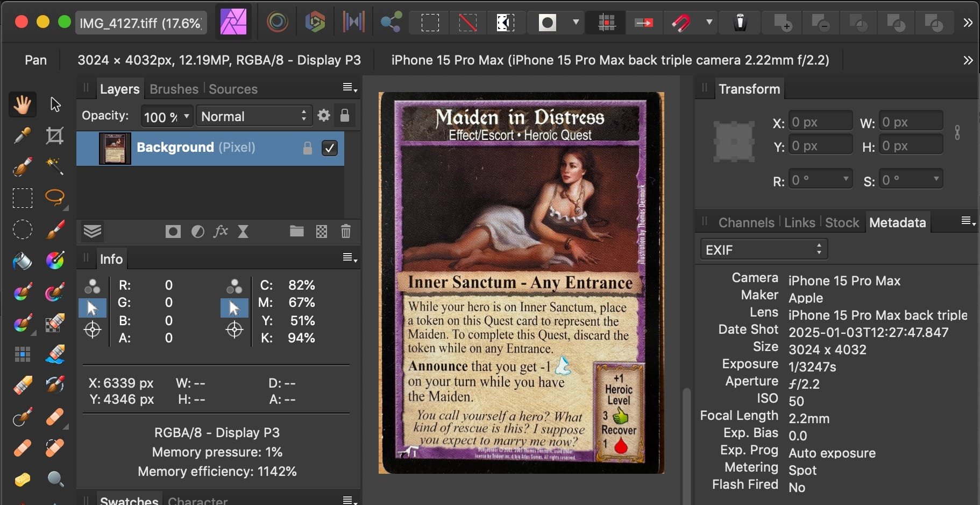Select the Color Picker eyedropper tool

(x=22, y=135)
